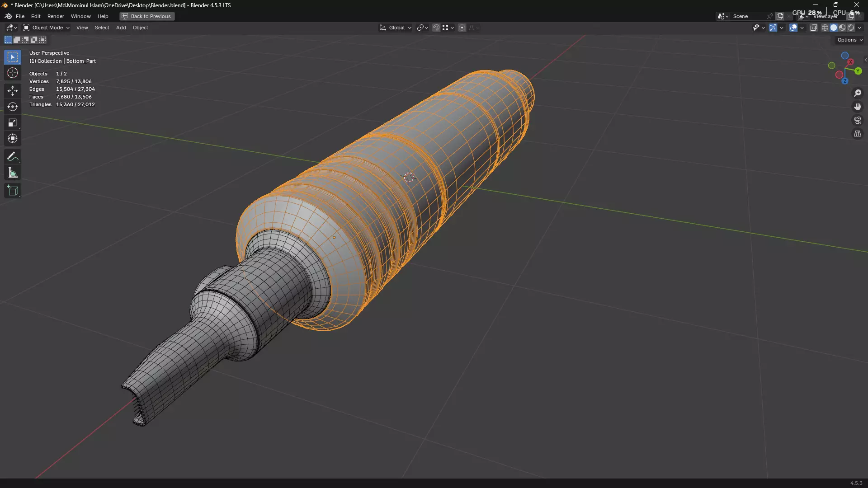Image resolution: width=868 pixels, height=488 pixels.
Task: Set selection mode to Set New
Action: click(x=8, y=40)
